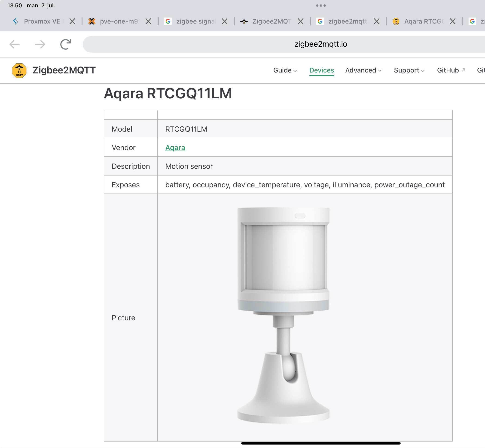Viewport: 485px width, 448px height.
Task: Click the Exposes row label
Action: coord(126,185)
